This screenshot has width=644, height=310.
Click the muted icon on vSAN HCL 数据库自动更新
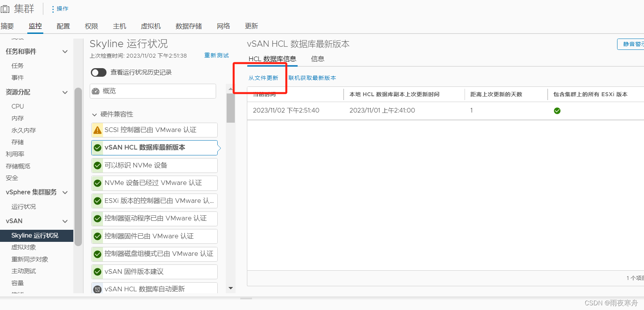(x=98, y=289)
